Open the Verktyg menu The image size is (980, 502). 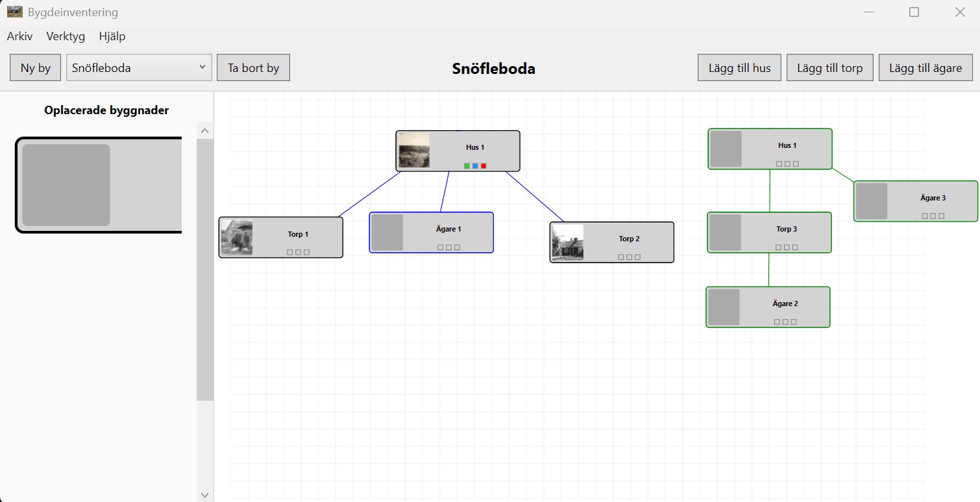(x=66, y=36)
